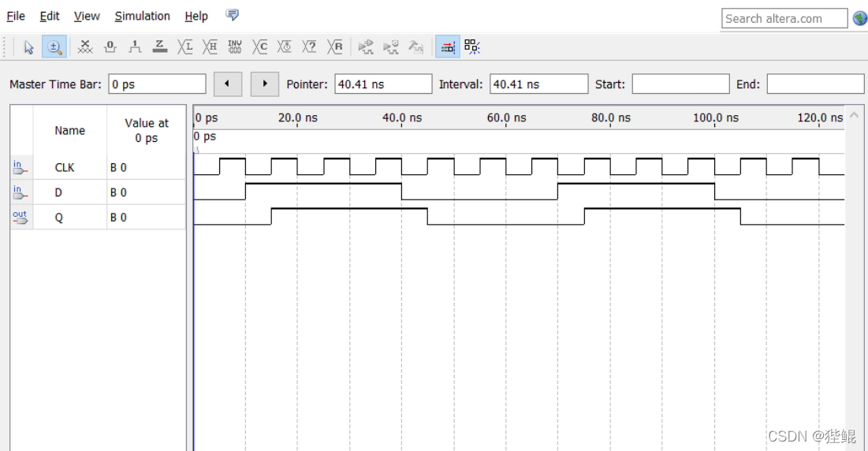Click the Interval value field
Viewport: 868px width, 451px height.
point(538,84)
